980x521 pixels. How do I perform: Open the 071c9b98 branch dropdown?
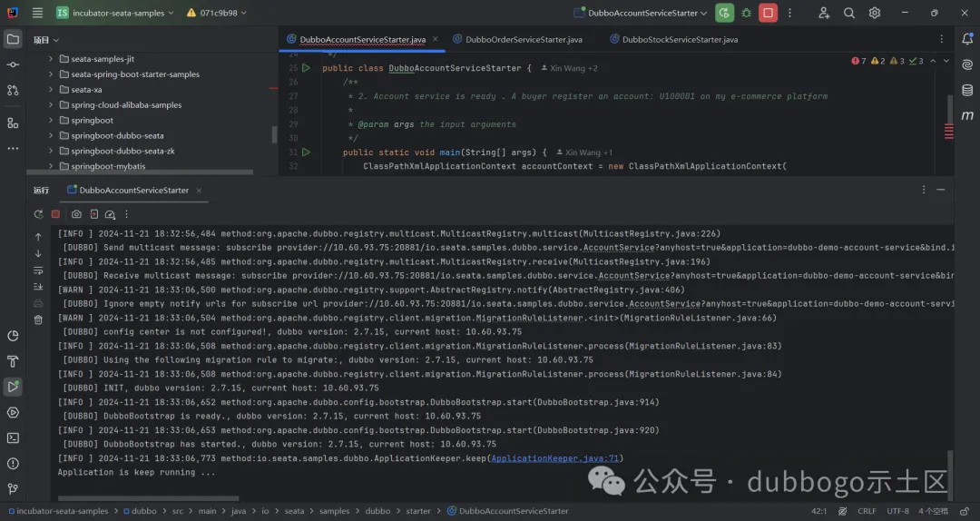point(218,13)
